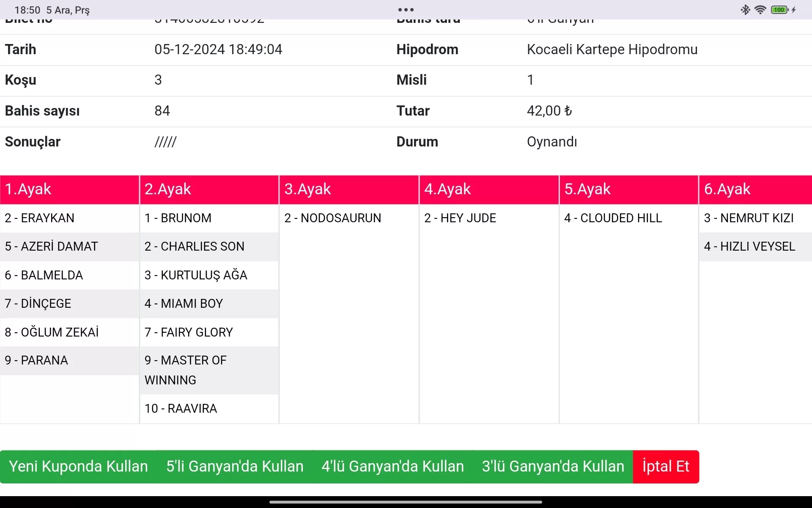Viewport: 812px width, 508px height.
Task: Tap the Kocaeli Kartepe Hipodromu value
Action: click(x=612, y=50)
